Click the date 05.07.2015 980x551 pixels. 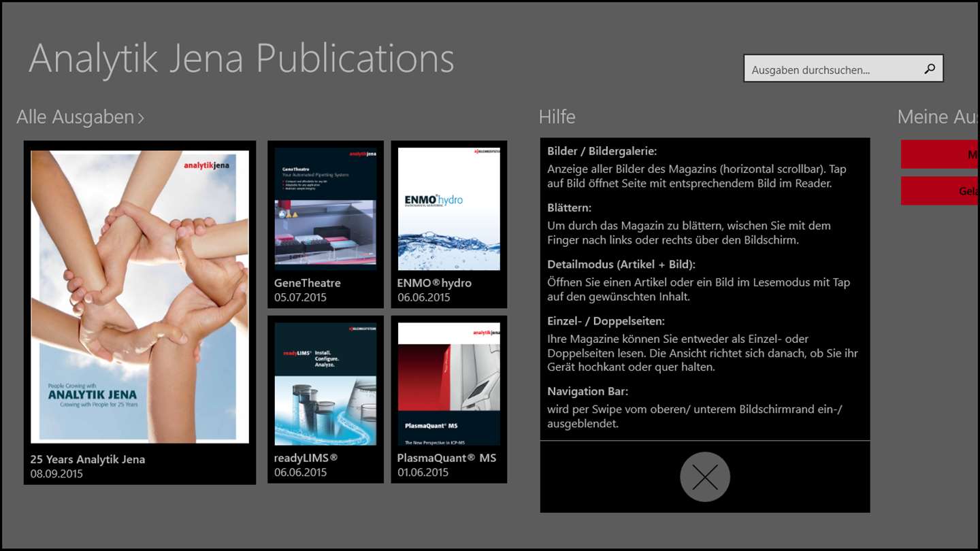[x=300, y=297]
